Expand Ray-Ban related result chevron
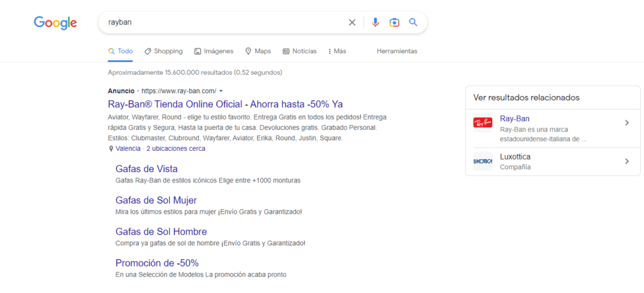Viewport: 644px width, 293px height. pos(627,123)
